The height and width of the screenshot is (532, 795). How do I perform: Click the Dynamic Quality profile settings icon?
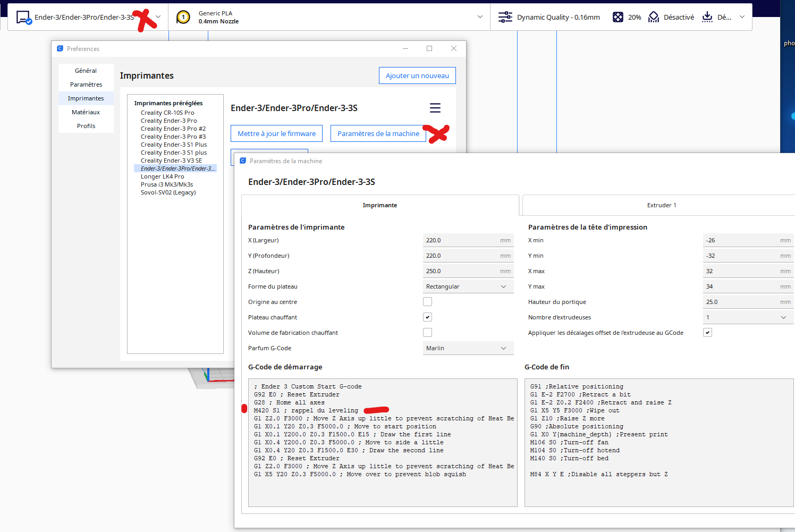coord(505,17)
